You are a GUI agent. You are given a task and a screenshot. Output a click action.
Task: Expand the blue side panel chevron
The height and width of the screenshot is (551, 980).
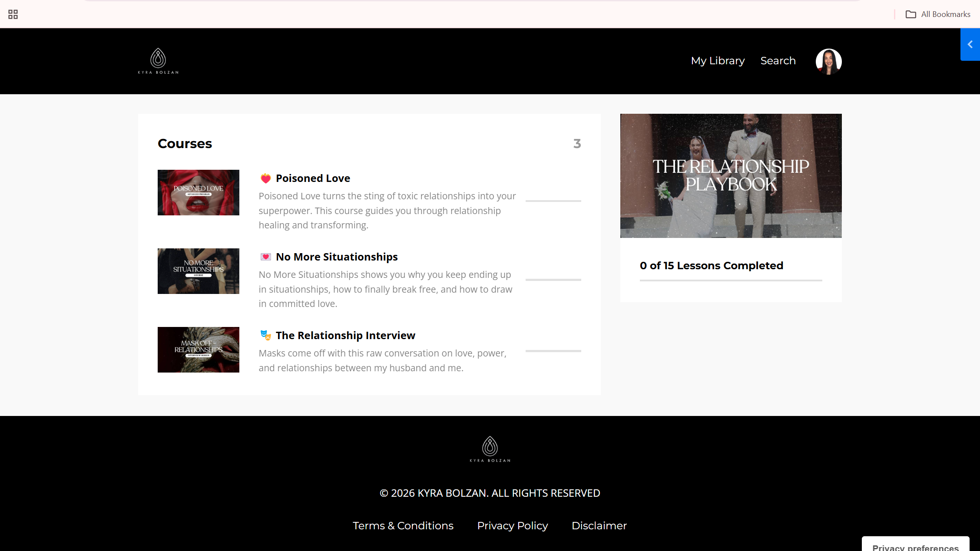click(970, 44)
